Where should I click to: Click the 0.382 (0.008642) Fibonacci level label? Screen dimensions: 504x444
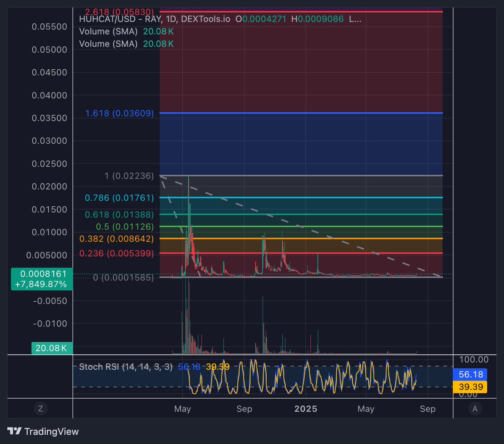(117, 239)
